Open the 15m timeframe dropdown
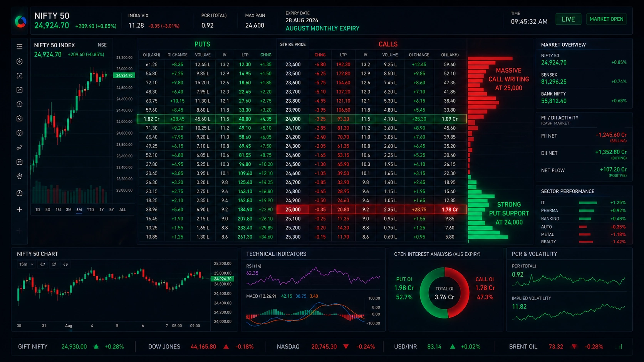Screen dimensions: 644x362 [26, 264]
